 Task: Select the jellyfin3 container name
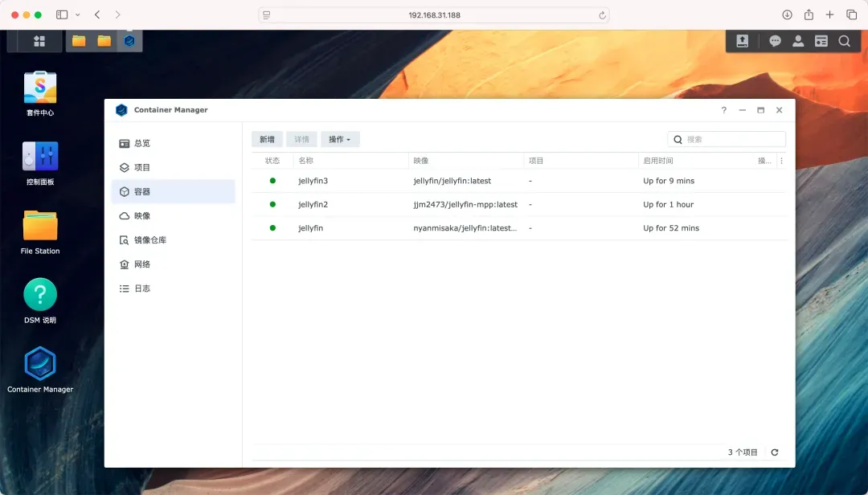click(x=313, y=181)
